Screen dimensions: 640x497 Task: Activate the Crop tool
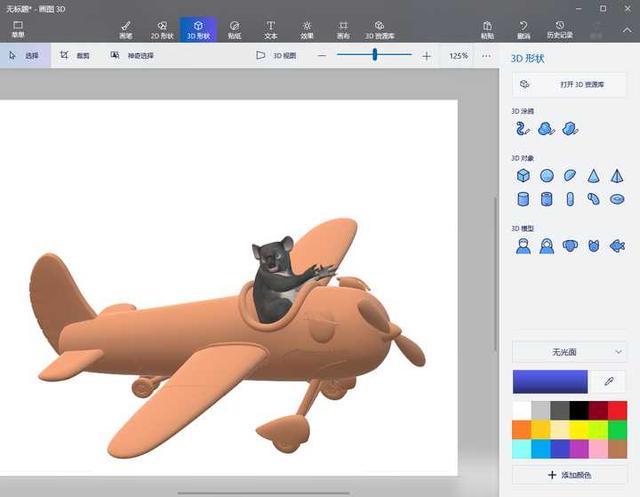pyautogui.click(x=74, y=56)
